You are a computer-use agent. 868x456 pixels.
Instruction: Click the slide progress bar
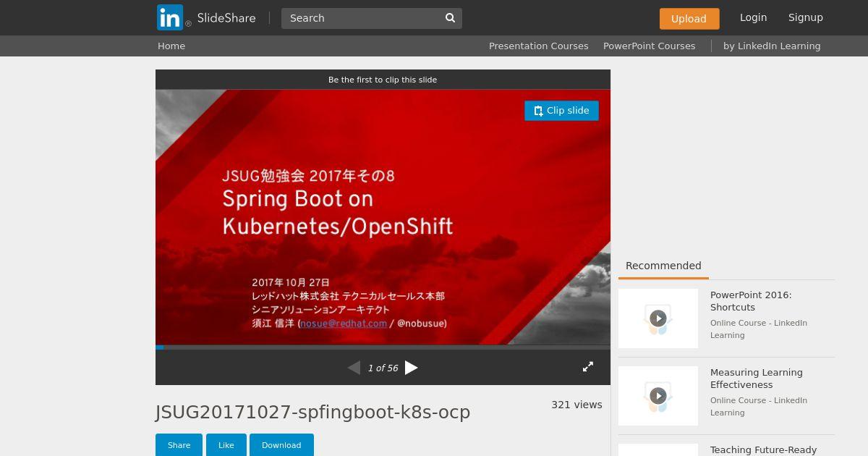[383, 347]
